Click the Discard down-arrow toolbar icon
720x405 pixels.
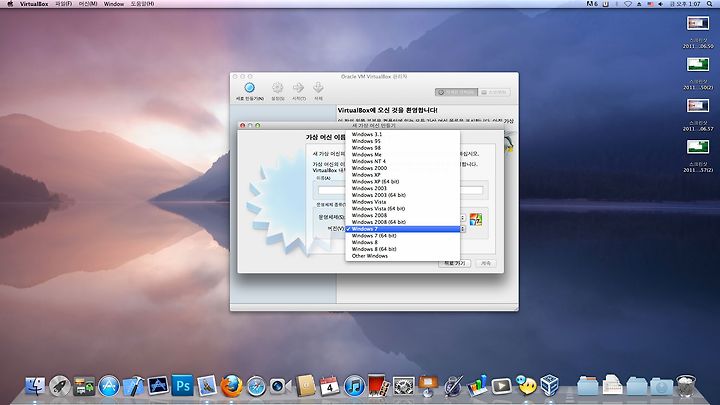coord(318,87)
